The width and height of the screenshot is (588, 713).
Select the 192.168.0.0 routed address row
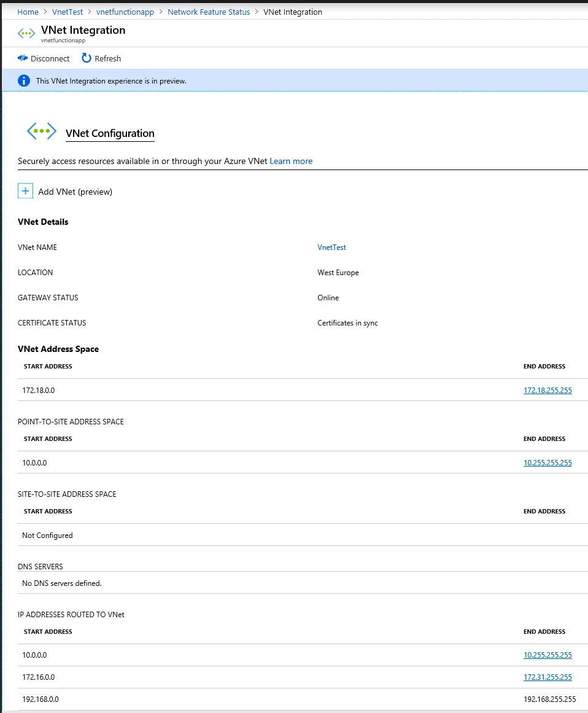point(41,699)
